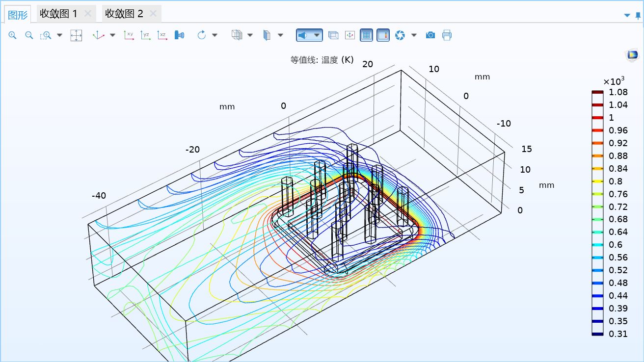Click the Zoom In magnifier icon
Screen dimensions: 644x362
pyautogui.click(x=12, y=35)
